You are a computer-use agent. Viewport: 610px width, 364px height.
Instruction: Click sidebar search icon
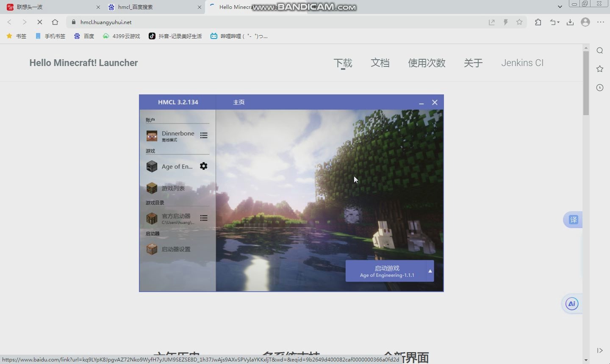pyautogui.click(x=600, y=51)
